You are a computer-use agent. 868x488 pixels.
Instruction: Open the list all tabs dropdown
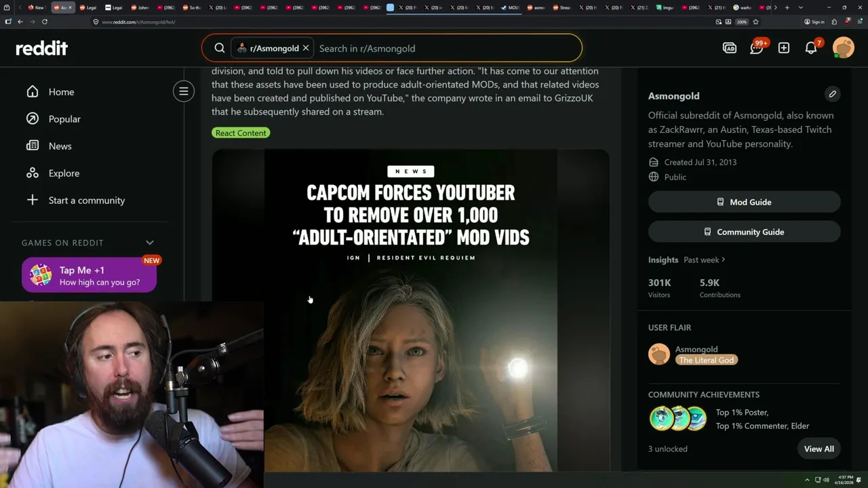coord(801,7)
